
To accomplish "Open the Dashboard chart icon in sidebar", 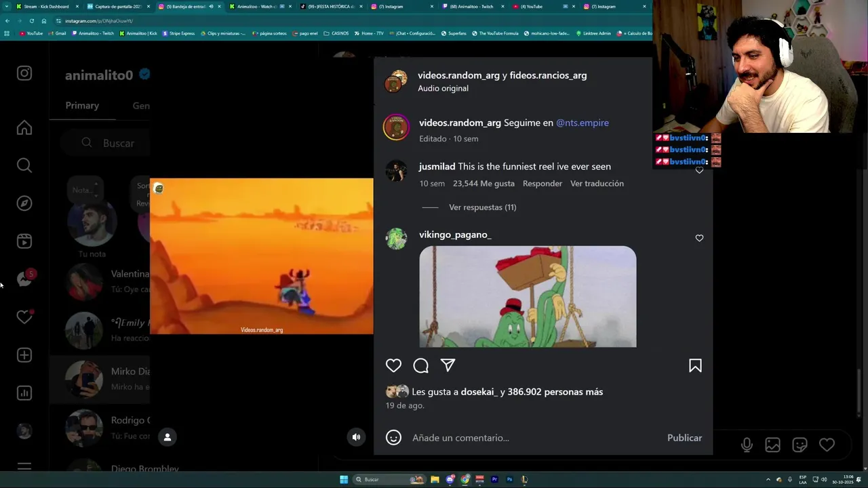I will point(24,393).
